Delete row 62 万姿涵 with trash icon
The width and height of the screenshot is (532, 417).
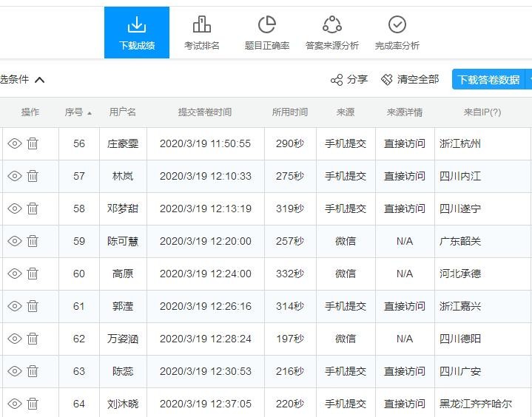coord(33,339)
